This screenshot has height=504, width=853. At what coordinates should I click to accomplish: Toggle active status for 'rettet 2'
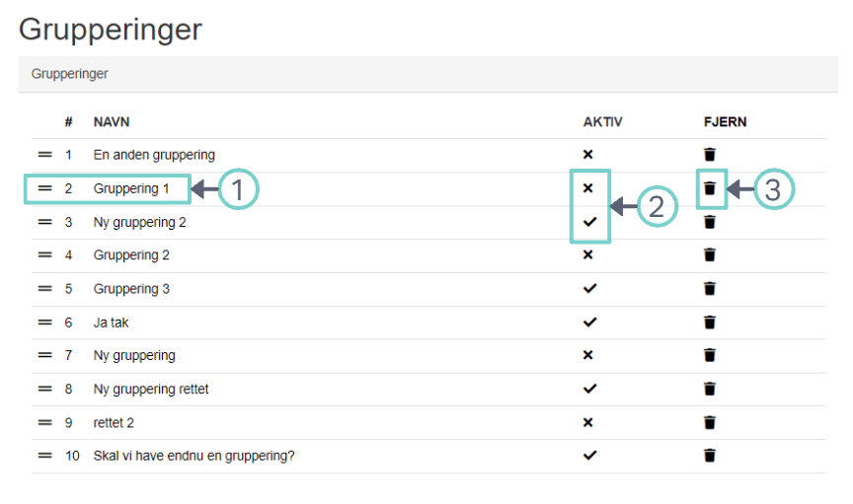588,423
